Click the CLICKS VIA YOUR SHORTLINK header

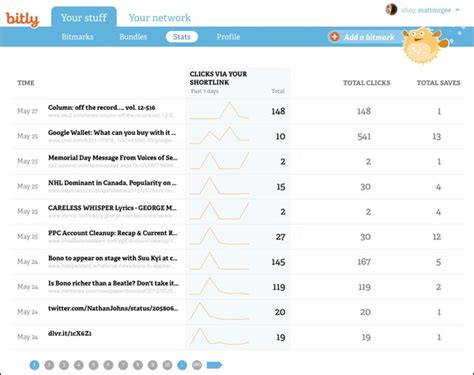point(218,78)
